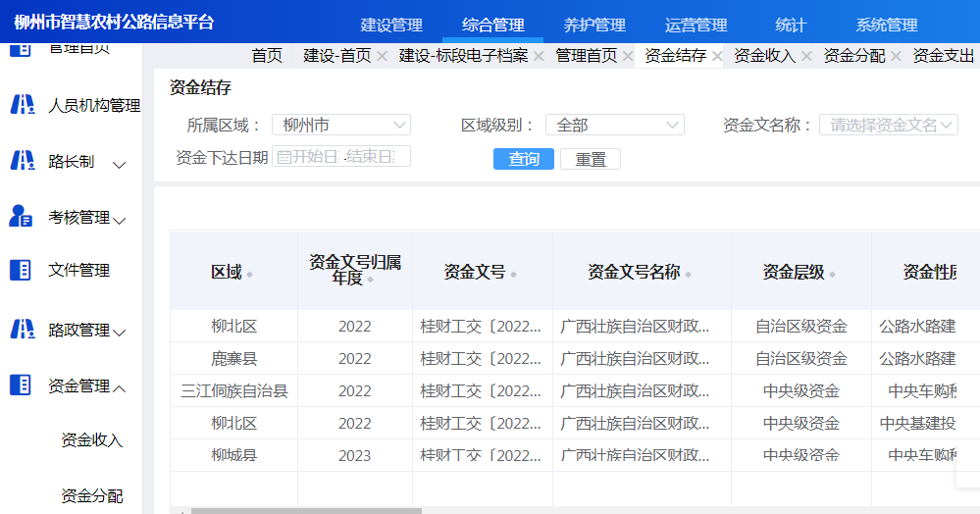Screen dimensions: 980x514
Task: Switch to the 资金收入 tab
Action: (764, 57)
